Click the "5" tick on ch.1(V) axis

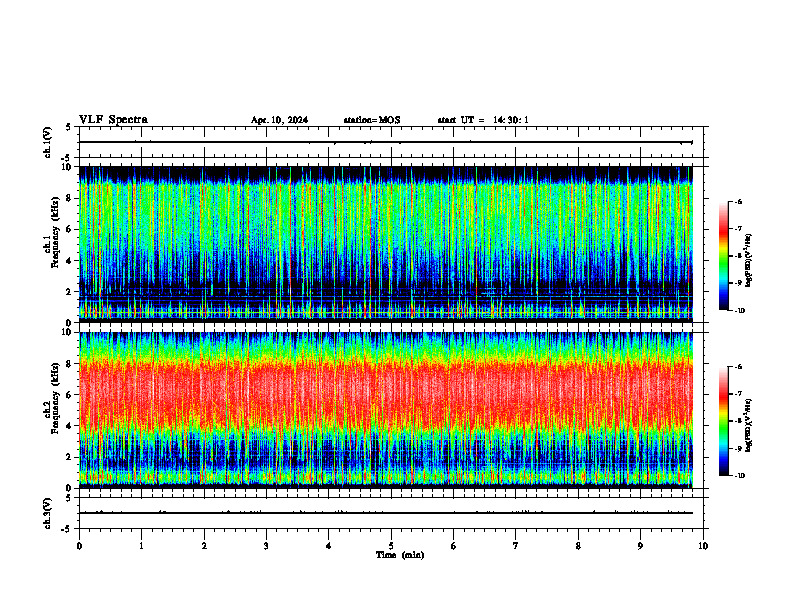click(69, 128)
